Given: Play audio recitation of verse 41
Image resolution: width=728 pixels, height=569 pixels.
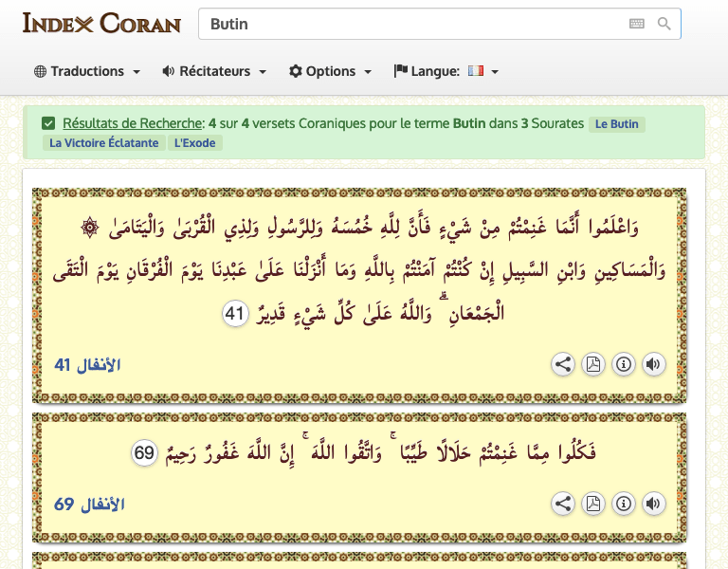Looking at the screenshot, I should click(654, 364).
